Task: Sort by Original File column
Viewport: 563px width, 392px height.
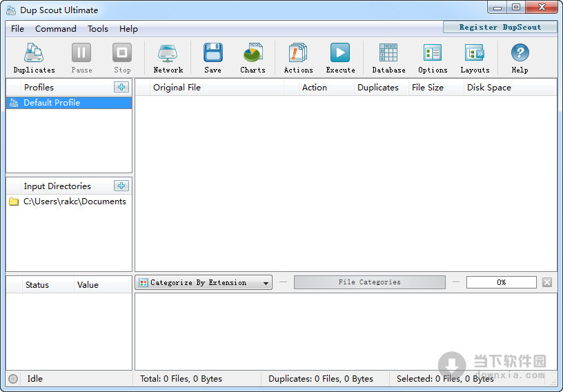Action: (217, 88)
